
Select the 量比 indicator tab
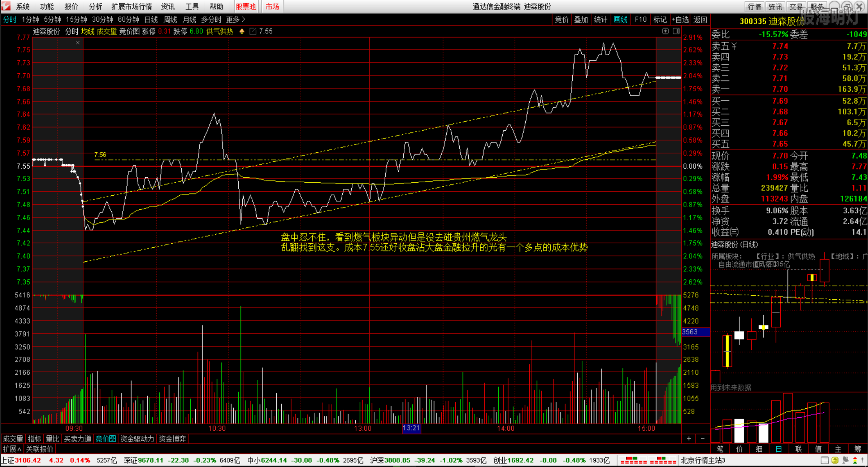[x=52, y=439]
